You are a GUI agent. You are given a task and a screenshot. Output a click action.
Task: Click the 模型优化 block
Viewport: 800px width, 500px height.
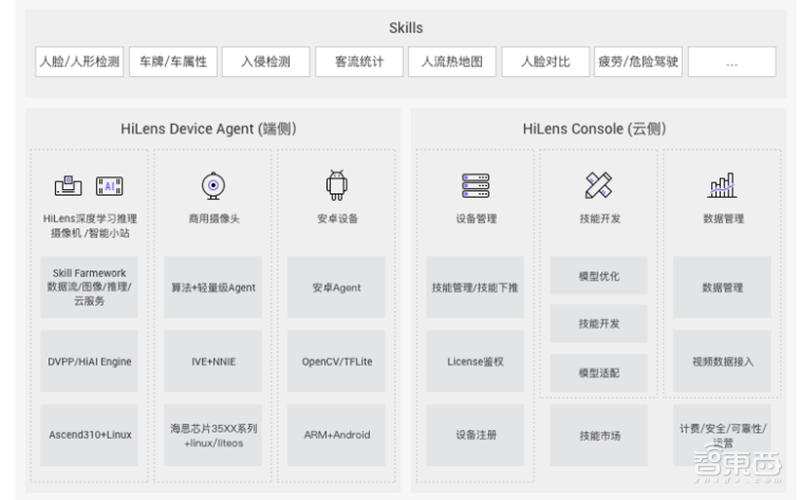598,275
